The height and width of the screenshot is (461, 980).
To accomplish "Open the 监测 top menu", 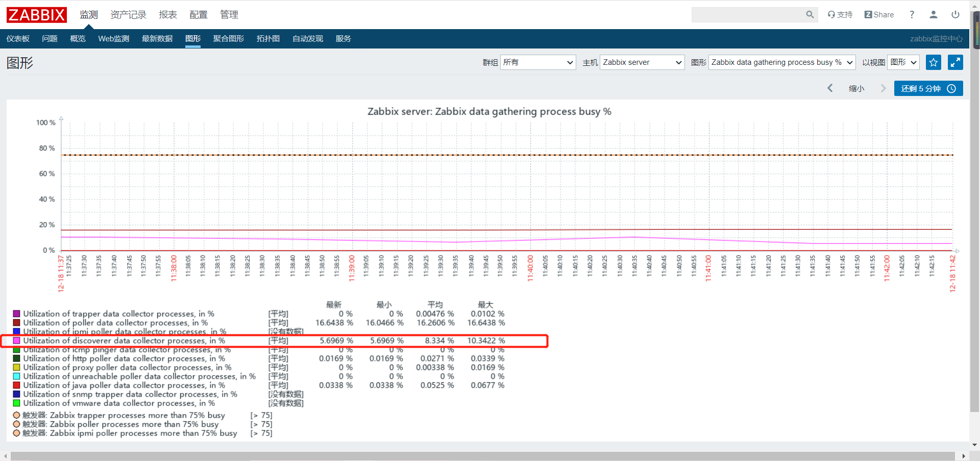I will pyautogui.click(x=89, y=15).
